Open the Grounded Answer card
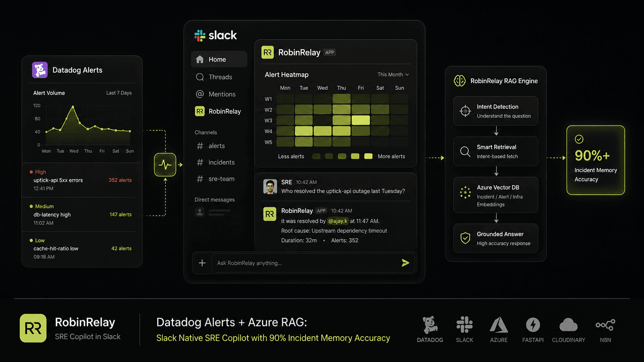Viewport: 644px width, 362px height. 496,238
